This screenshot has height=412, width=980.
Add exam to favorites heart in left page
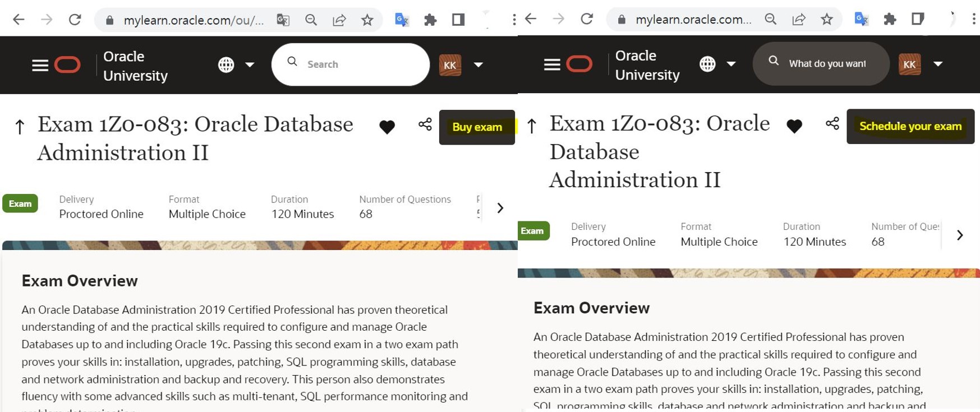pyautogui.click(x=387, y=127)
